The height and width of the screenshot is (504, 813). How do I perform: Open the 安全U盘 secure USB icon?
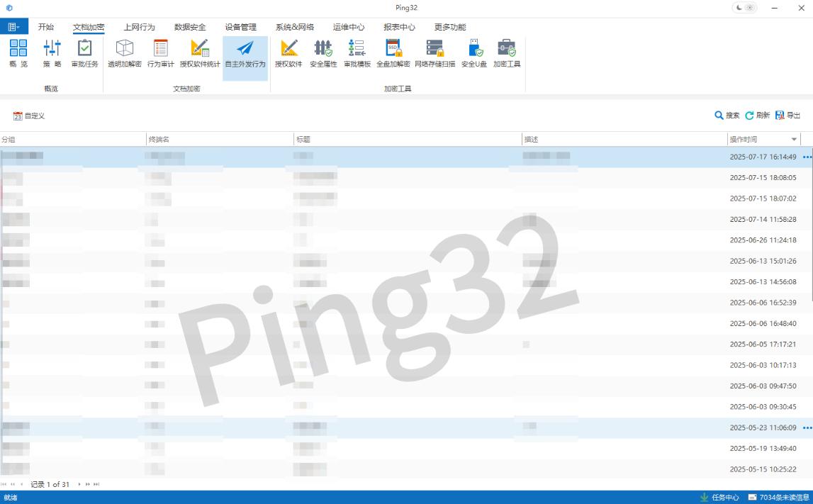tap(474, 53)
